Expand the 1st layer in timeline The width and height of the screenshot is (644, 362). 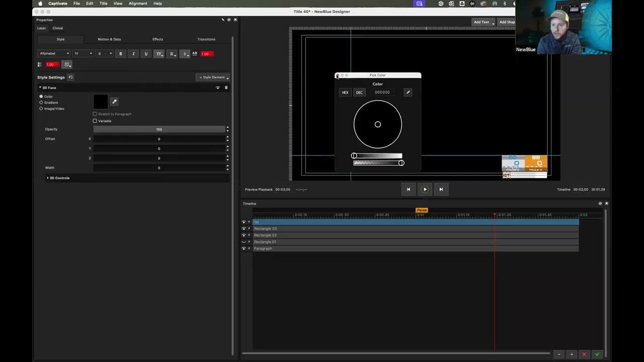(249, 222)
